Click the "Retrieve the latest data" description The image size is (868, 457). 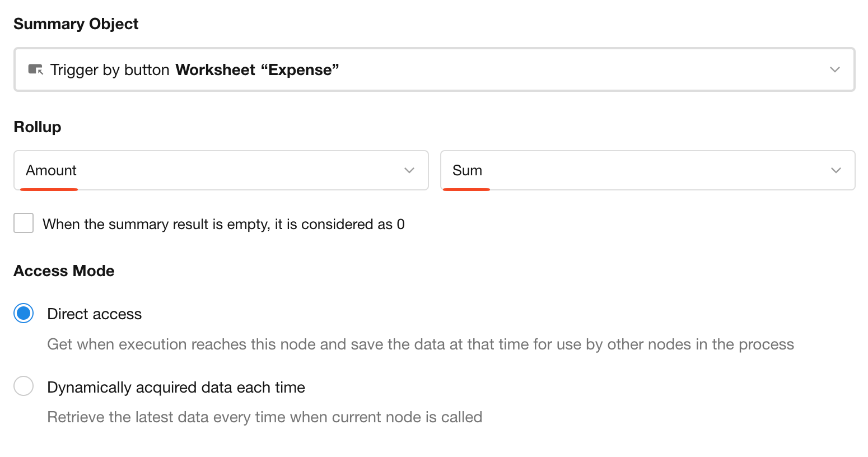pyautogui.click(x=264, y=417)
